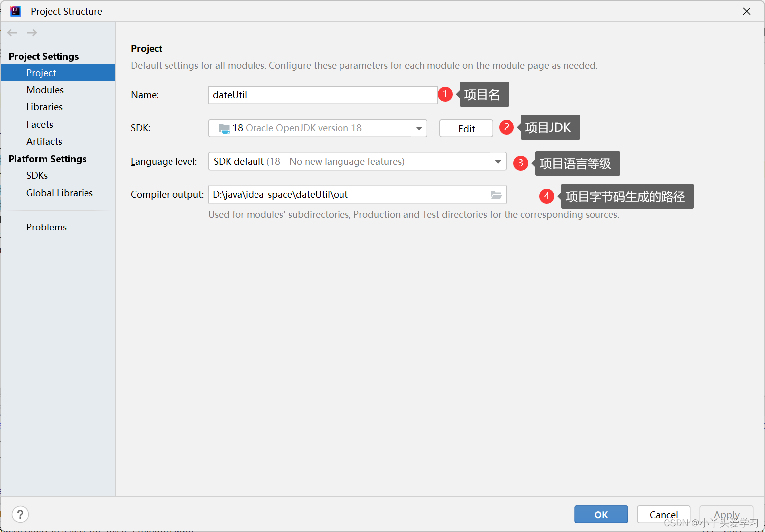This screenshot has height=532, width=765.
Task: Open the Modules settings page
Action: point(45,90)
